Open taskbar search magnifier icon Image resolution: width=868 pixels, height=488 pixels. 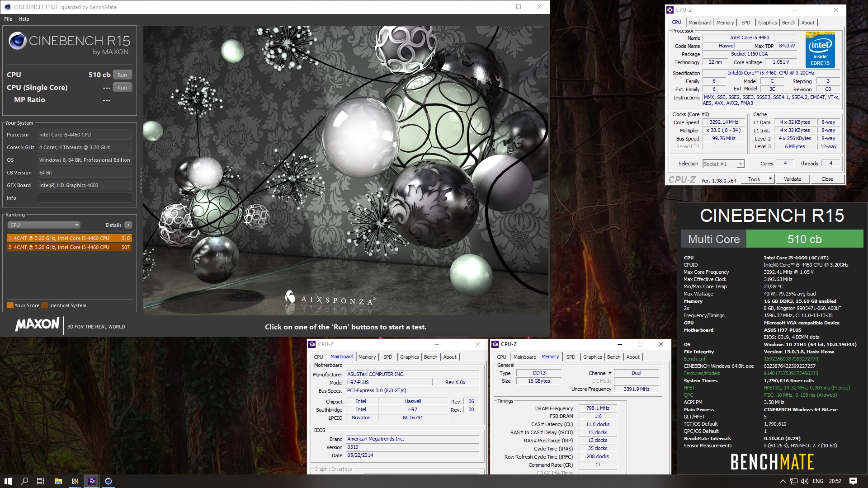(x=24, y=481)
